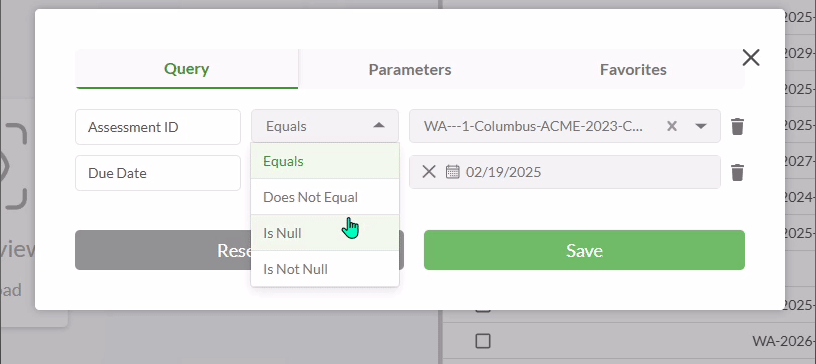The height and width of the screenshot is (364, 816).
Task: Expand the Assessment ID value dropdown arrow
Action: 701,126
